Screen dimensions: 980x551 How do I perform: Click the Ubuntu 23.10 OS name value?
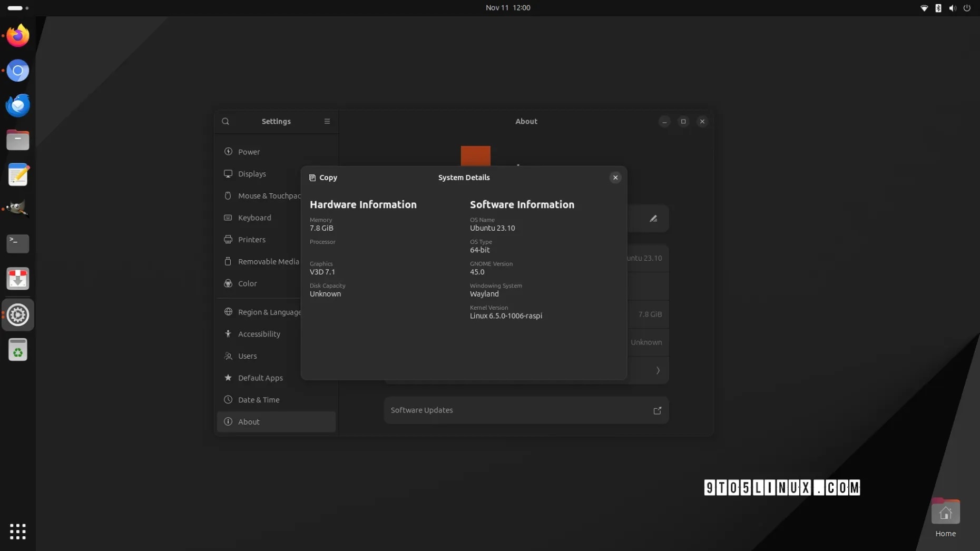coord(492,228)
